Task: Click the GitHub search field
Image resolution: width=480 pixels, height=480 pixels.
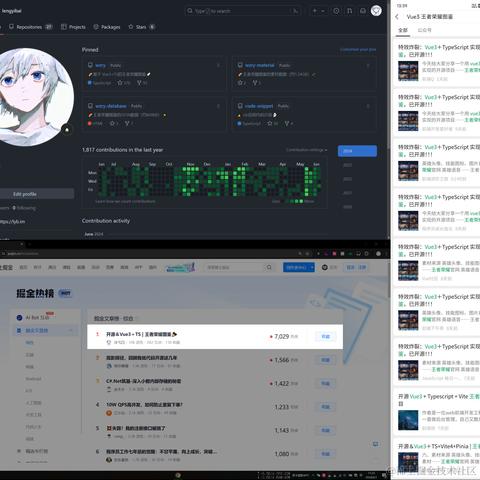Action: (243, 11)
